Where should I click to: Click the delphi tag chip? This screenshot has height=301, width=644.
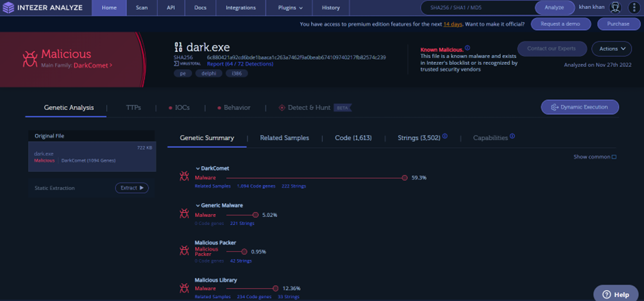coord(209,73)
